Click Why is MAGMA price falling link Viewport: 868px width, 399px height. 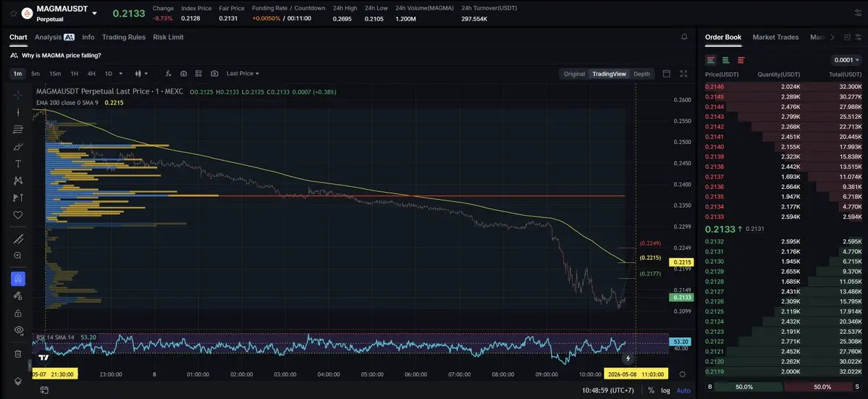[62, 55]
